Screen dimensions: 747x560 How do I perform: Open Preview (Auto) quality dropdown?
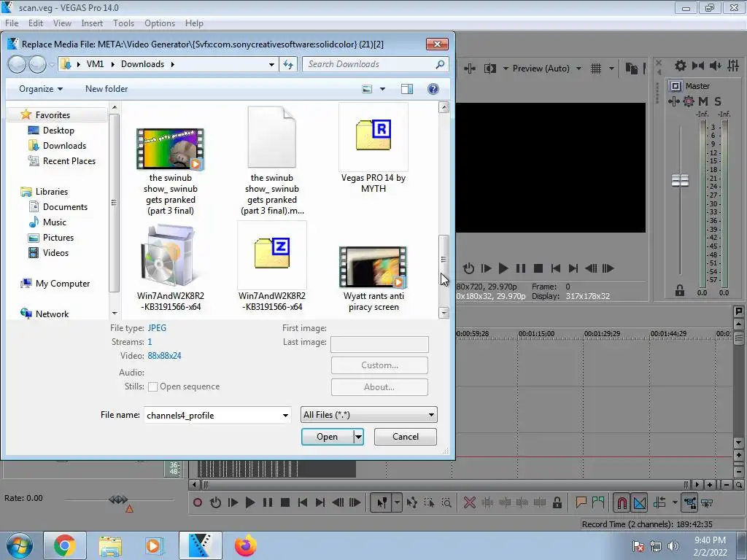tap(547, 69)
